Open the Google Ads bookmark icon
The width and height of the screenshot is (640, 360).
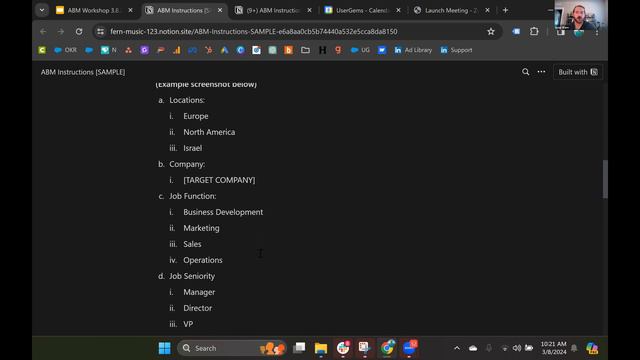click(224, 50)
